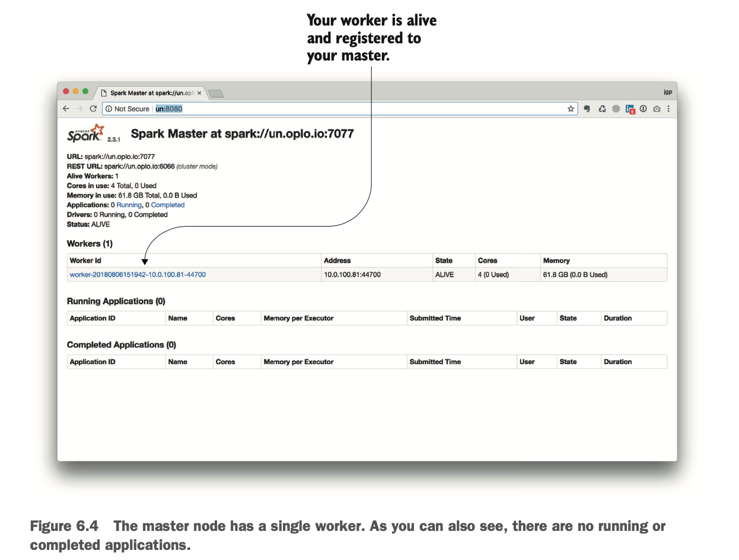Open worker-20180806151942-10.0.100.81-44700 link
This screenshot has height=560, width=739.
point(138,275)
